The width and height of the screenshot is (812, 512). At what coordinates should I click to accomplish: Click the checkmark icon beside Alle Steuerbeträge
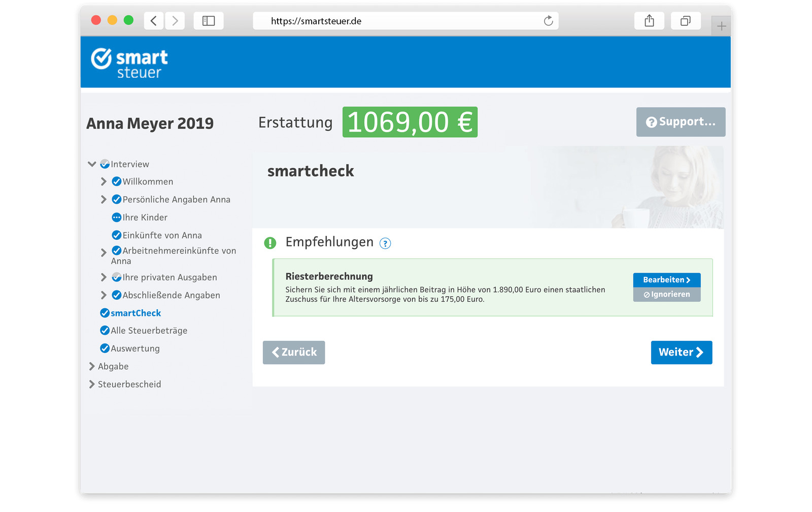pyautogui.click(x=105, y=331)
